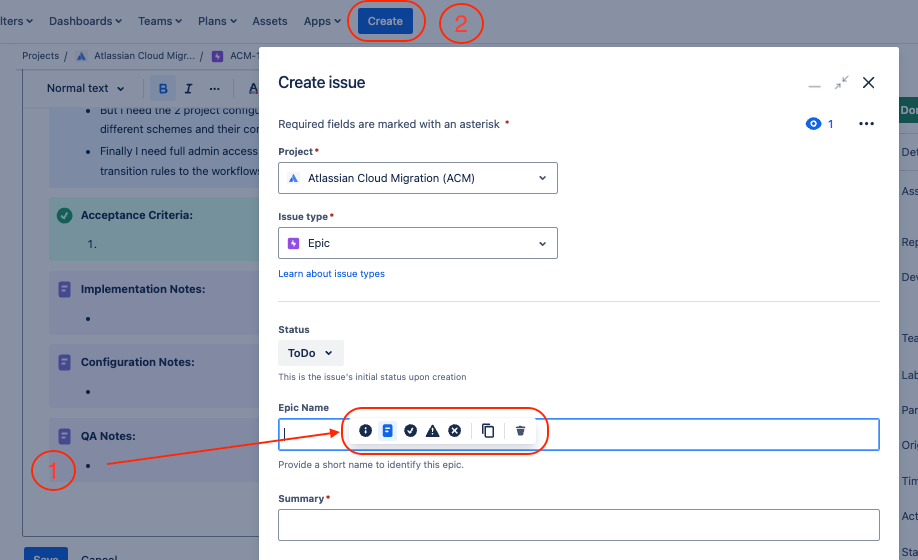
Task: Click the copy icon in floating toolbar
Action: [488, 431]
